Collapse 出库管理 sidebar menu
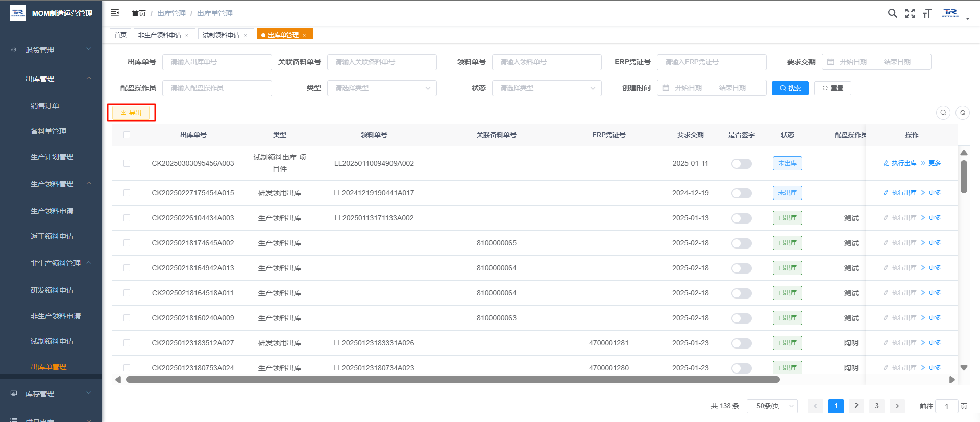 tap(51, 79)
